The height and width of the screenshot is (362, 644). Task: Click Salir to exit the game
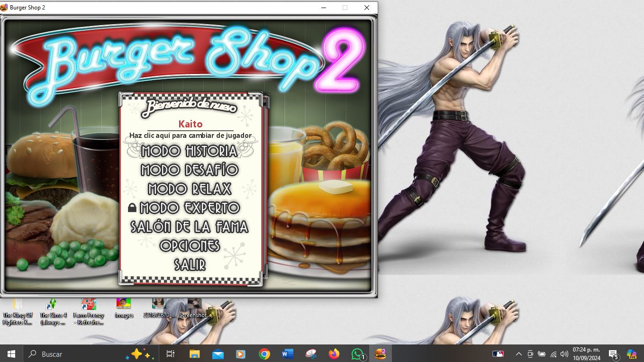click(190, 265)
